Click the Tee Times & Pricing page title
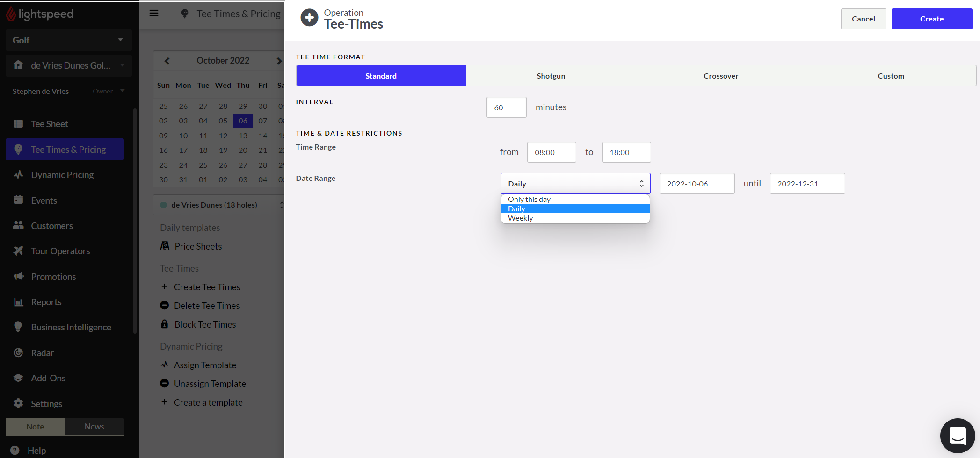 (239, 14)
